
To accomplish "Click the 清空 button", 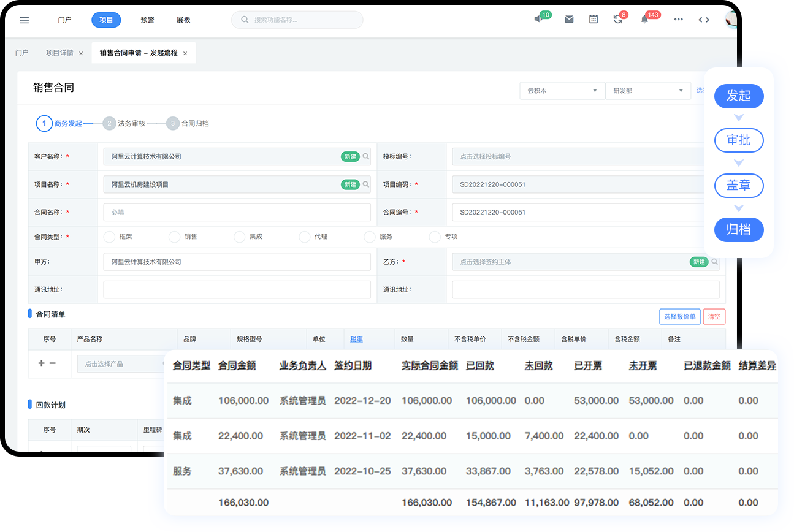I will tap(714, 316).
